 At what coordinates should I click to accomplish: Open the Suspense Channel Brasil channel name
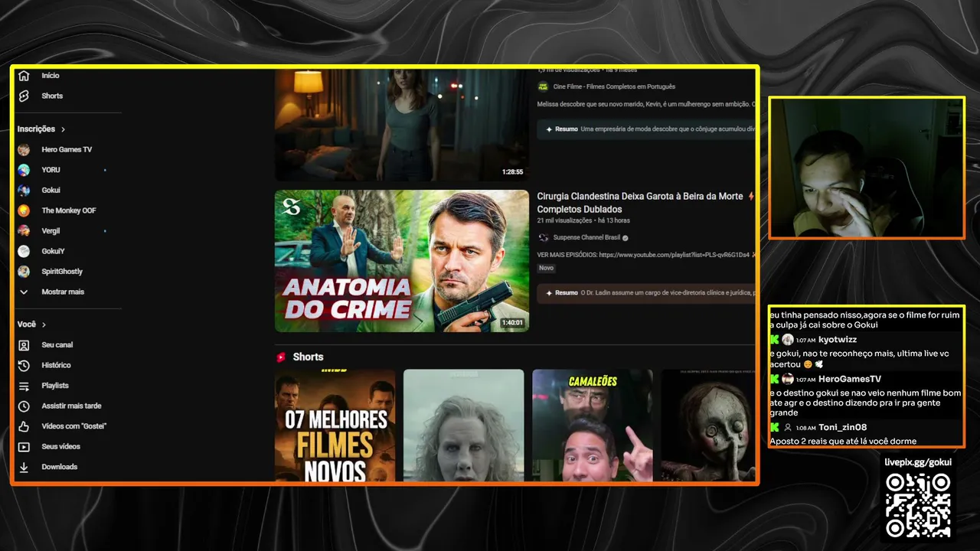(x=587, y=238)
